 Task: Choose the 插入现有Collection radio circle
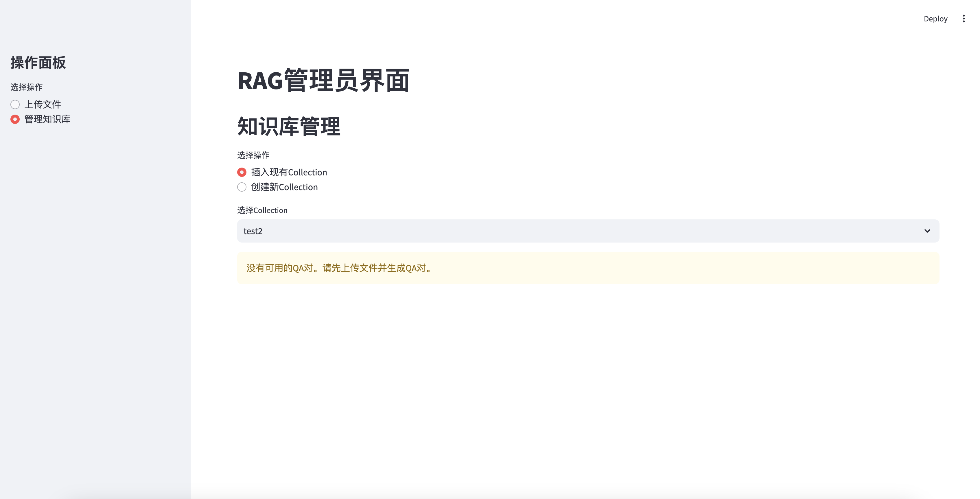[242, 172]
